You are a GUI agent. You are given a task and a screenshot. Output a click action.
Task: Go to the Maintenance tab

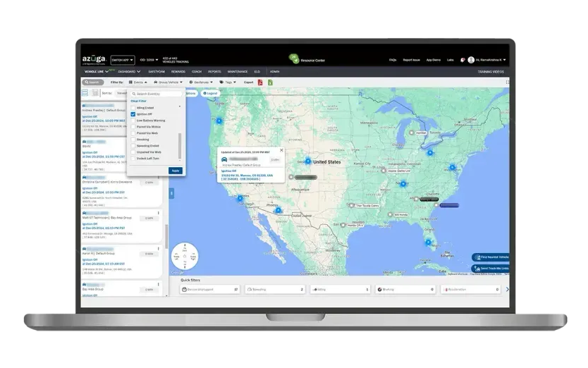point(238,72)
